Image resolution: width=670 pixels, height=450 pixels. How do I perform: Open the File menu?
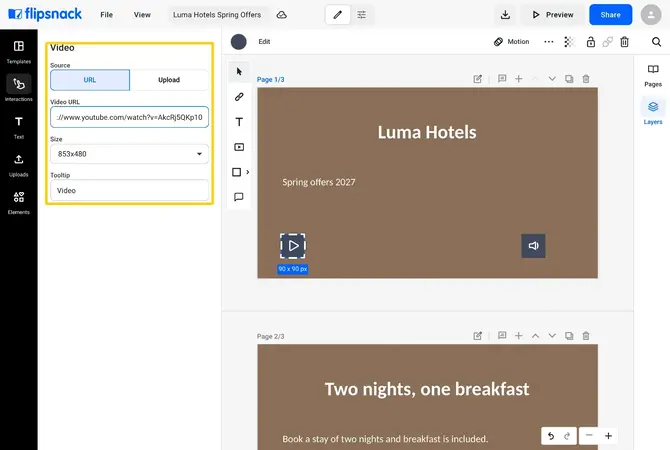106,15
